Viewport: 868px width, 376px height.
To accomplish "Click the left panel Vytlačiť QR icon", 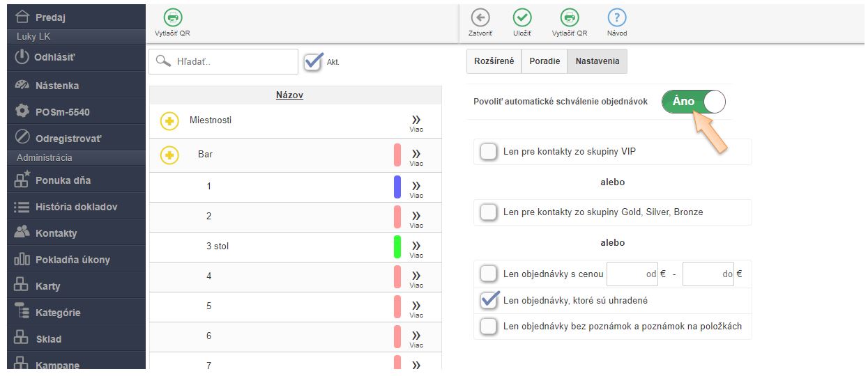I will (x=172, y=18).
